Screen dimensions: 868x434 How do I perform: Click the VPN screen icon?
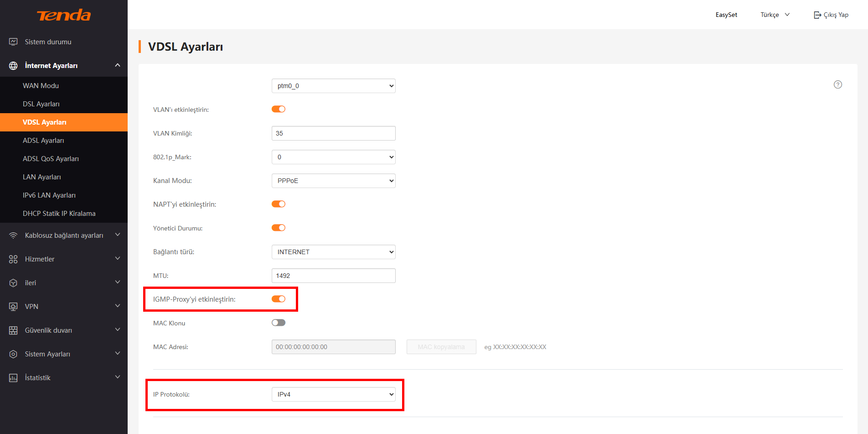click(x=13, y=307)
